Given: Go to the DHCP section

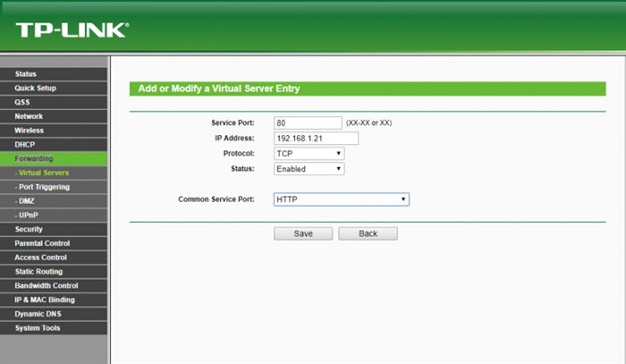Looking at the screenshot, I should (x=54, y=145).
